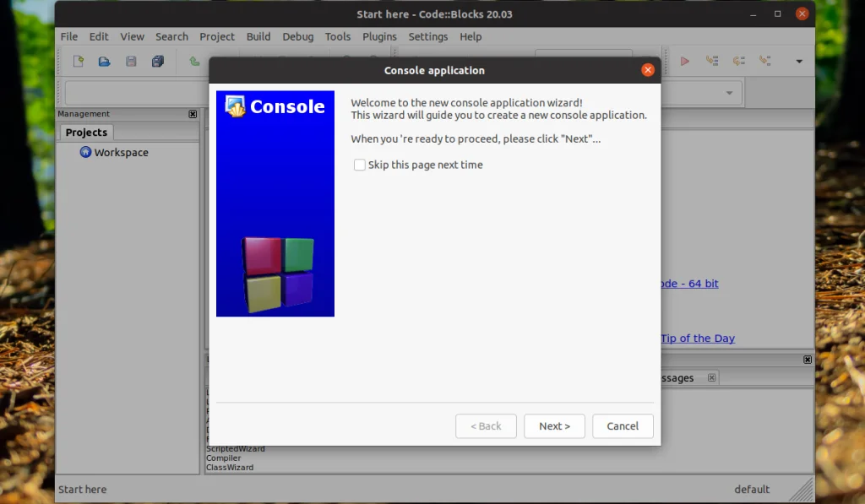
Task: Click the Console wizard logo icon
Action: click(235, 106)
